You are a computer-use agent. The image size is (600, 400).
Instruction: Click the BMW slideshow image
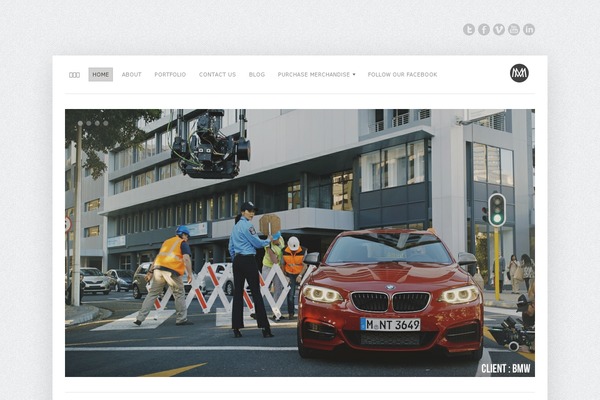tap(300, 243)
